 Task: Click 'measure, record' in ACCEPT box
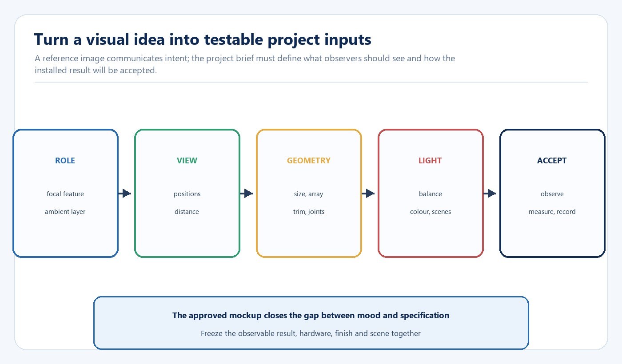pyautogui.click(x=552, y=212)
